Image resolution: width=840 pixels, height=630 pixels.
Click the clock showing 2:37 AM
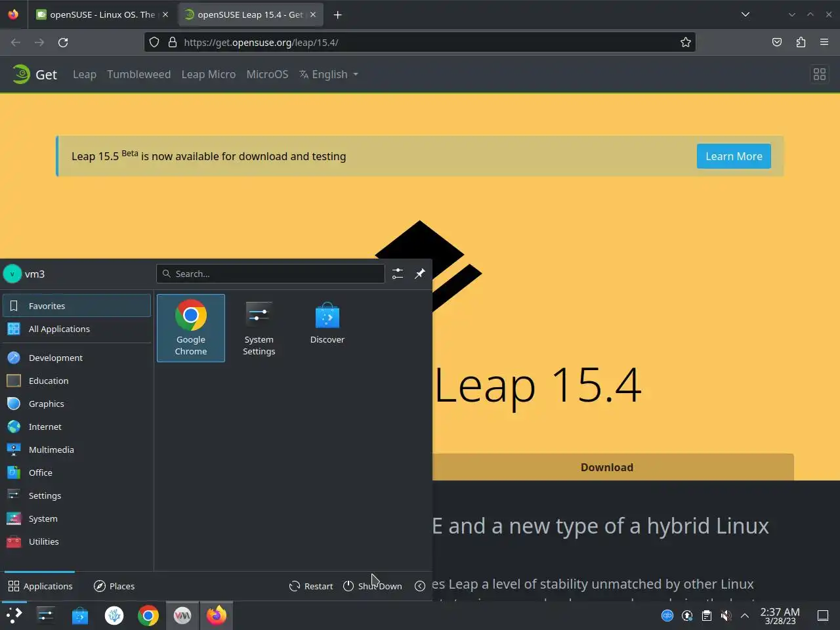coord(780,616)
